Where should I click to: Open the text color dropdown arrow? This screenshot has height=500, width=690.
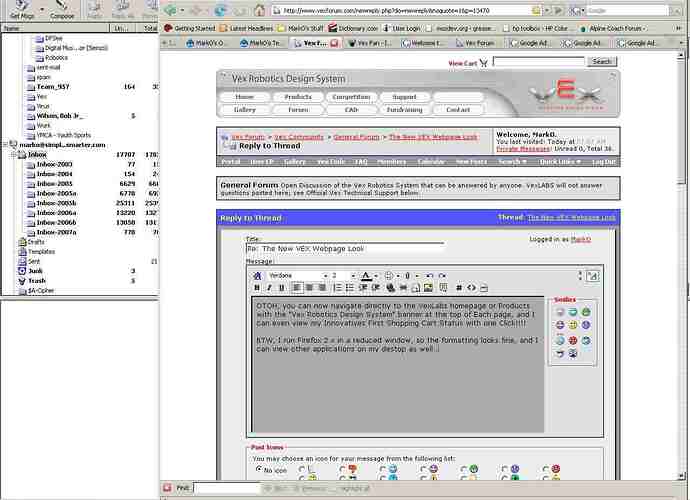click(x=376, y=276)
